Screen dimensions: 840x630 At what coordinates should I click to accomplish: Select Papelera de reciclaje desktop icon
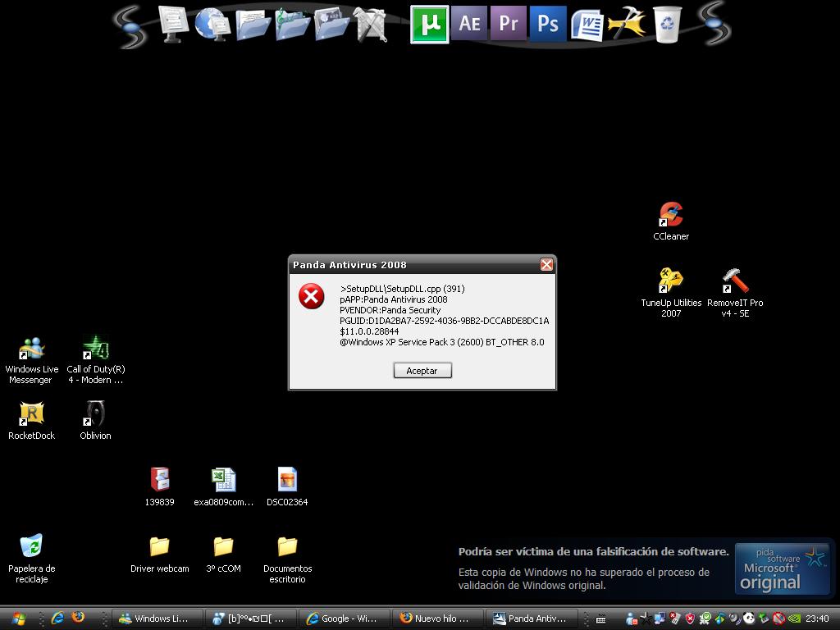coord(31,558)
